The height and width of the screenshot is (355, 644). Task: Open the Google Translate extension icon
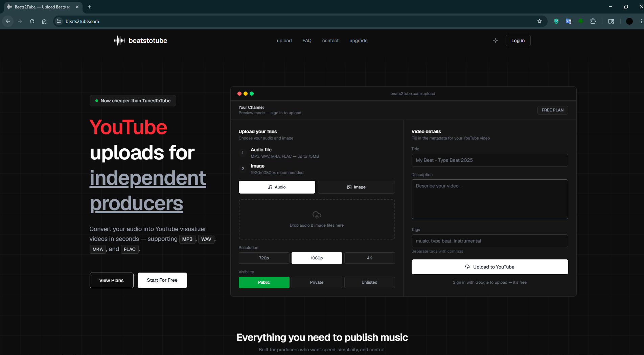[569, 21]
